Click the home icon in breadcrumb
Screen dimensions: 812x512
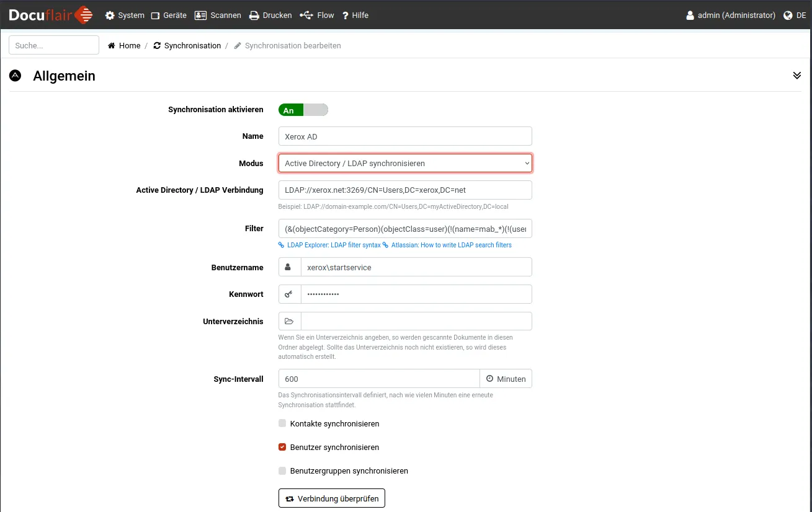[112, 46]
